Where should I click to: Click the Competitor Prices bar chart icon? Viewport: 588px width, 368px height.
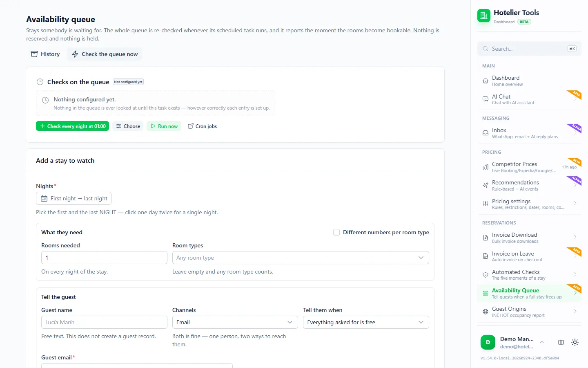(486, 167)
